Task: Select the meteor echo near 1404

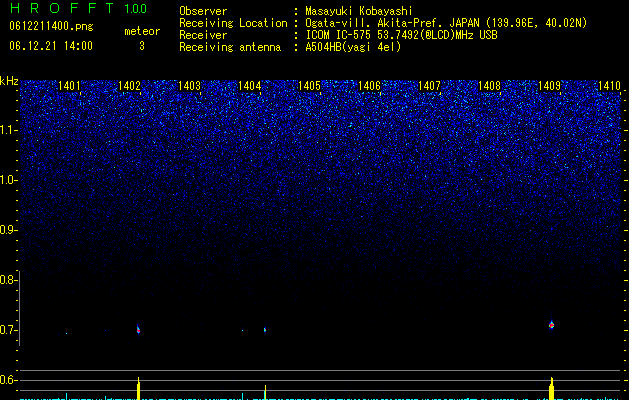Action: pos(265,330)
